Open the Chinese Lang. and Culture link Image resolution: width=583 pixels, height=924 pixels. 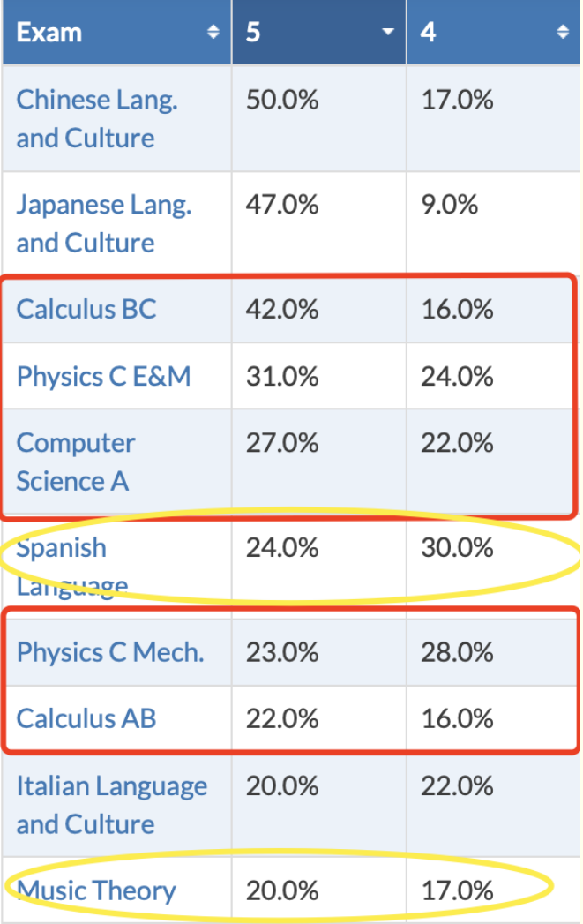pos(96,118)
